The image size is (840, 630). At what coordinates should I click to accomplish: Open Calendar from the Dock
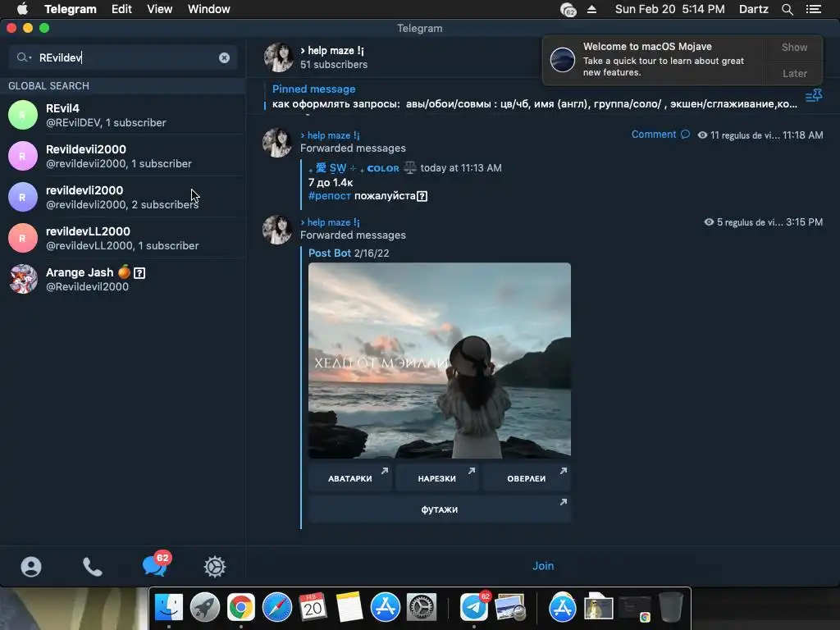[313, 607]
